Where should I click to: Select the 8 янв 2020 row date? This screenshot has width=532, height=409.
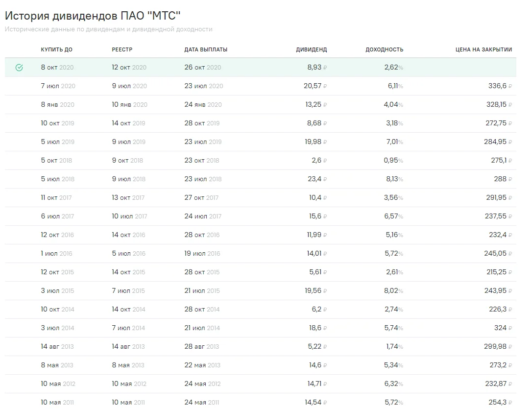pos(57,105)
